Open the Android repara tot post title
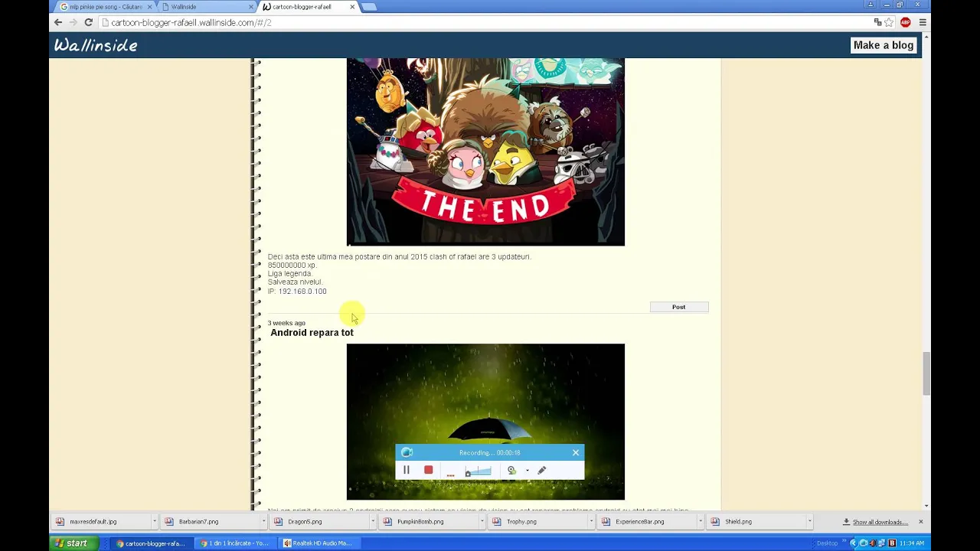 pos(312,333)
